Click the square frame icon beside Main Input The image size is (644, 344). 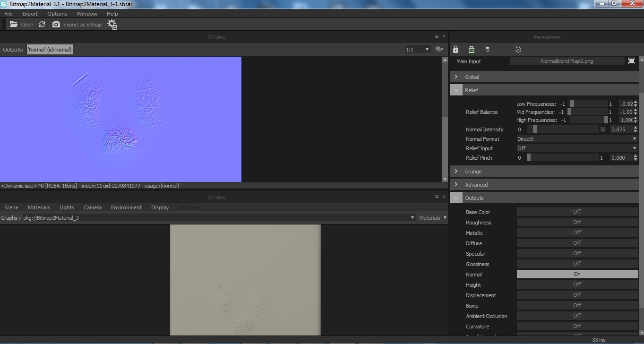pos(632,61)
